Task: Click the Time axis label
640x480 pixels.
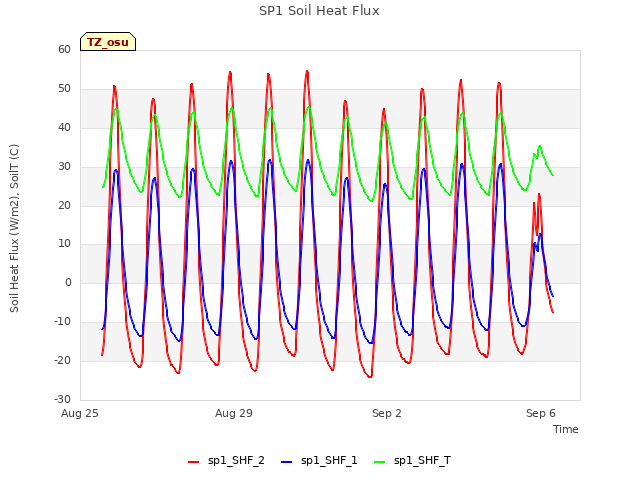Action: (566, 429)
